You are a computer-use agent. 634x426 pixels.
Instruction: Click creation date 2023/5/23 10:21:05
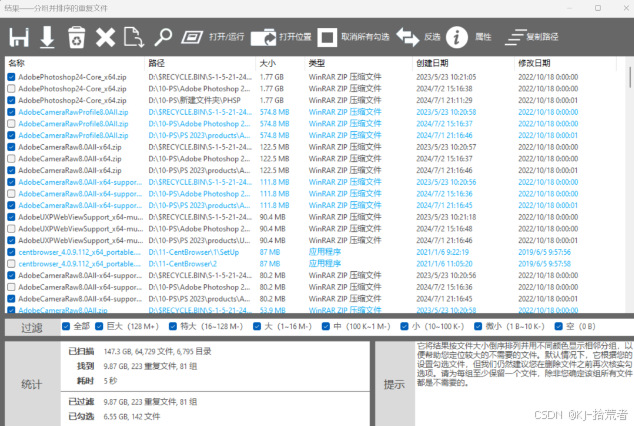(446, 77)
